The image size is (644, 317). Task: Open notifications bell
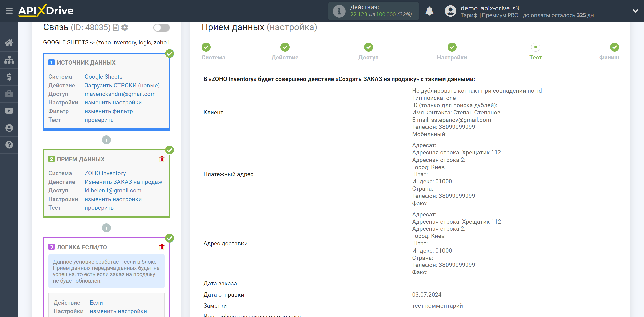coord(429,11)
